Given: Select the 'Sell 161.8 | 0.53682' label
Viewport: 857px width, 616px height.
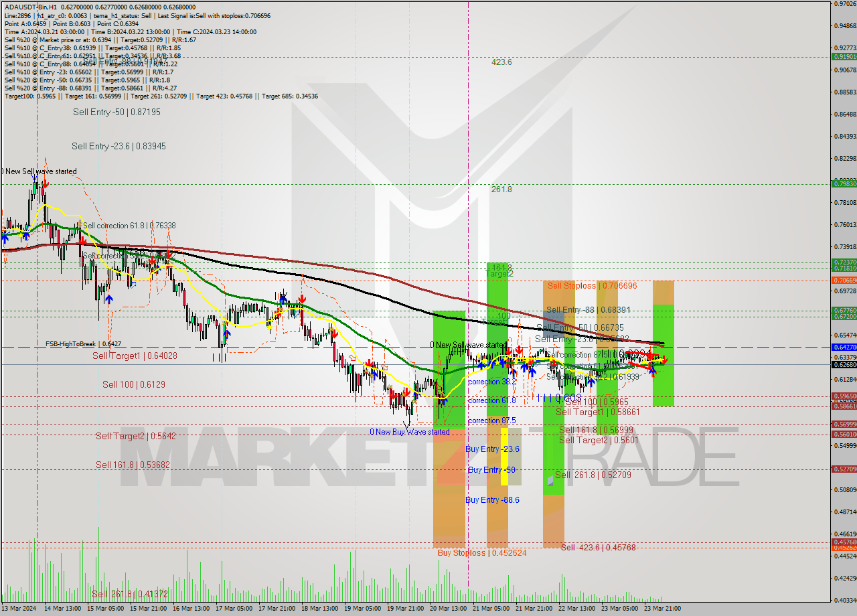Looking at the screenshot, I should 133,465.
